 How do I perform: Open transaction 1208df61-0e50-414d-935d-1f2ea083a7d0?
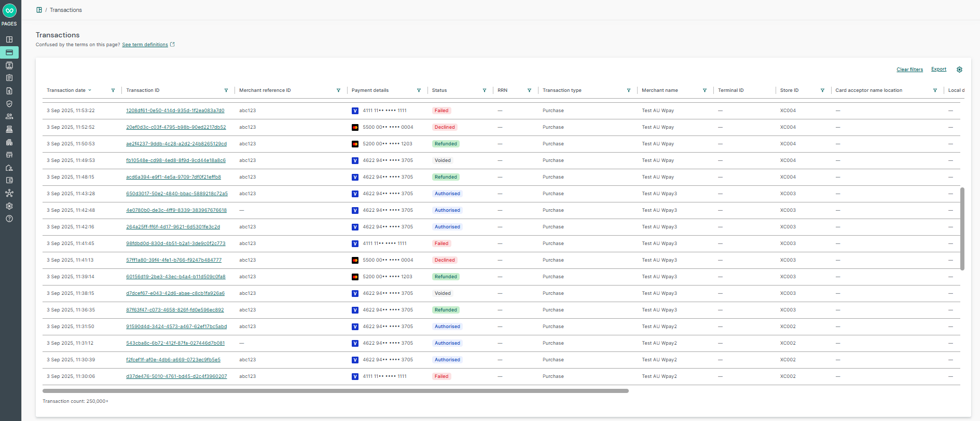pos(175,111)
